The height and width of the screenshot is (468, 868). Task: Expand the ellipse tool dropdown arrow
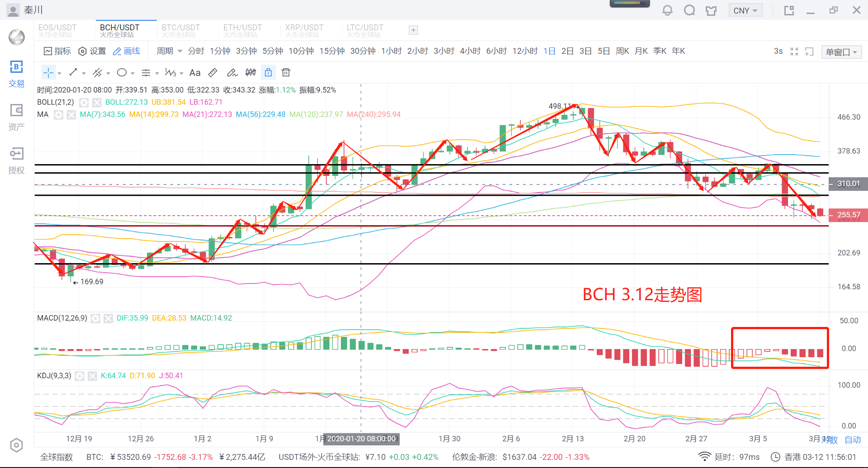(132, 73)
